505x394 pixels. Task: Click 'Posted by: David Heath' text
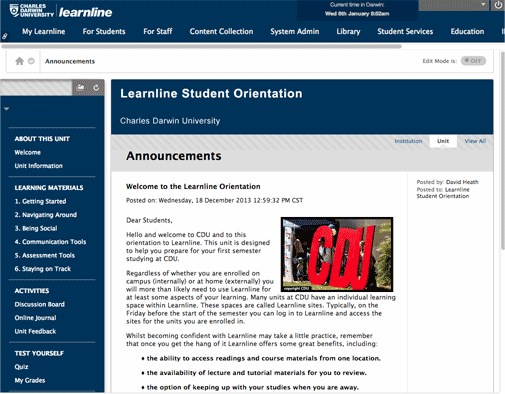point(447,182)
